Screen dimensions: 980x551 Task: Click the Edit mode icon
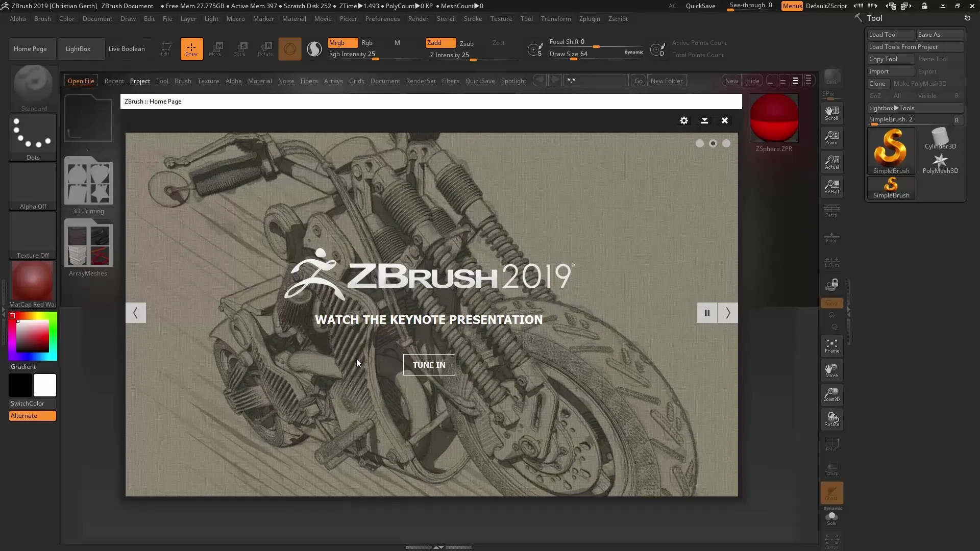pyautogui.click(x=165, y=49)
